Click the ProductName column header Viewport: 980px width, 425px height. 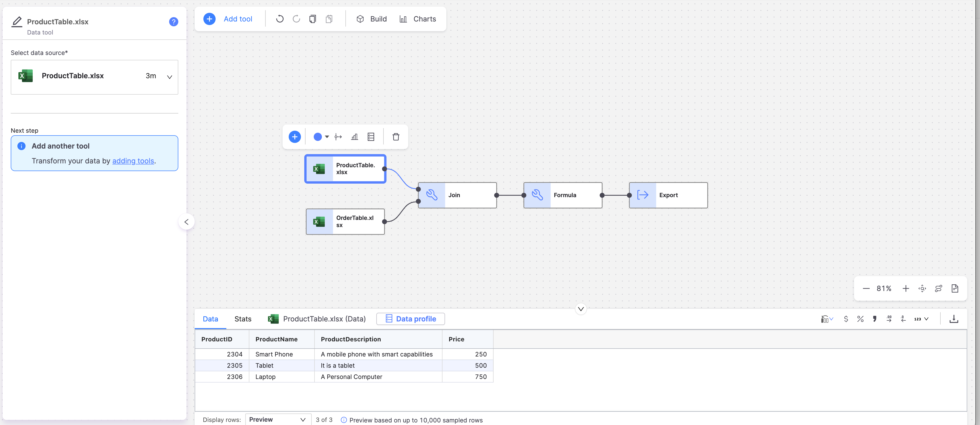point(282,339)
